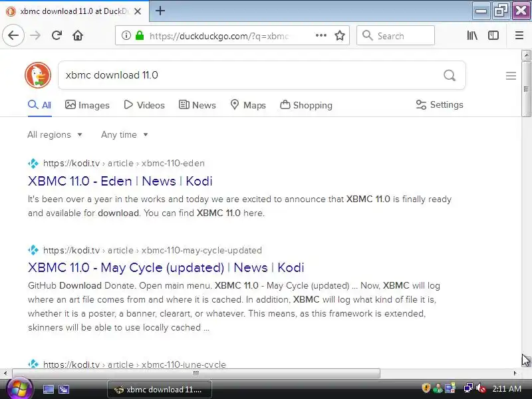Image resolution: width=532 pixels, height=399 pixels.
Task: Click the muted volume tray icon
Action: pos(481,388)
